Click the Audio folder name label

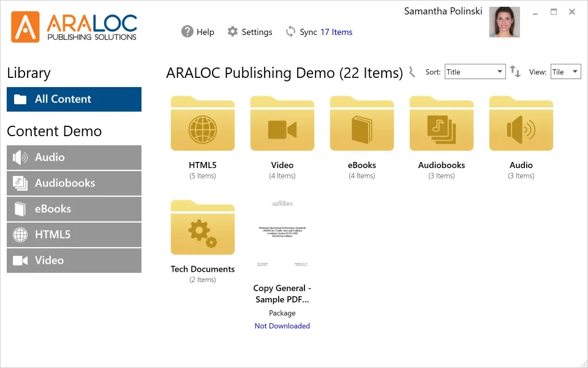click(521, 165)
